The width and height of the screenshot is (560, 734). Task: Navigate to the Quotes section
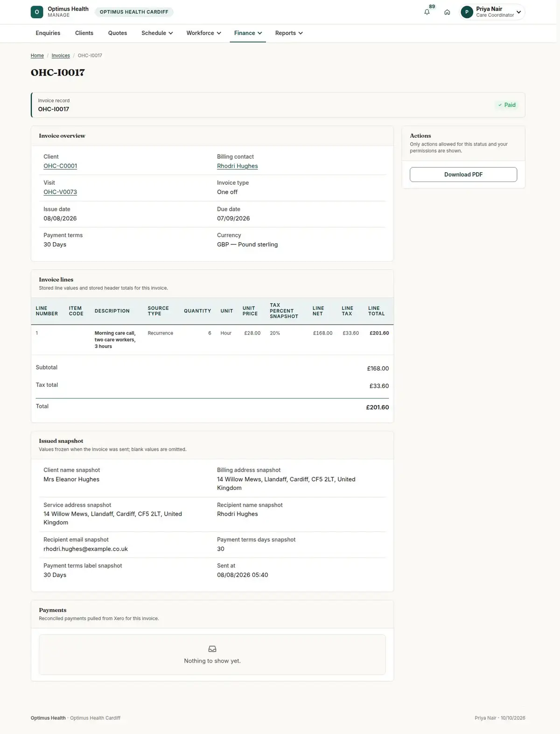118,33
